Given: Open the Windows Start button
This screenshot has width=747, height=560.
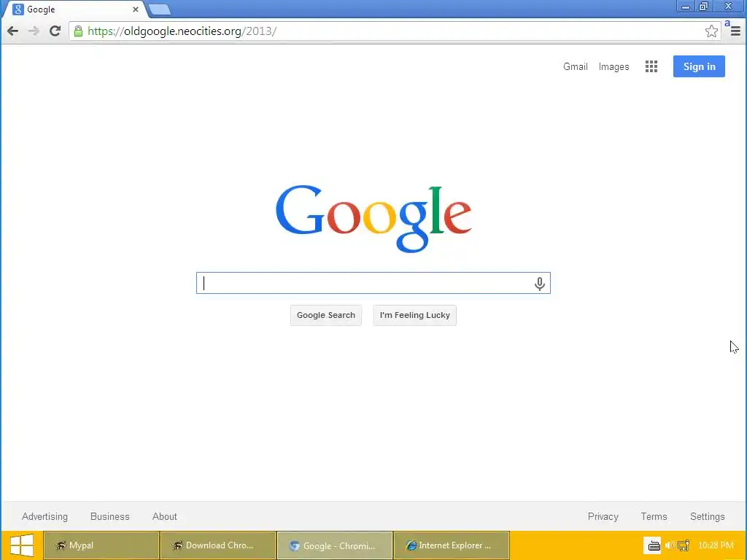Looking at the screenshot, I should (x=22, y=545).
